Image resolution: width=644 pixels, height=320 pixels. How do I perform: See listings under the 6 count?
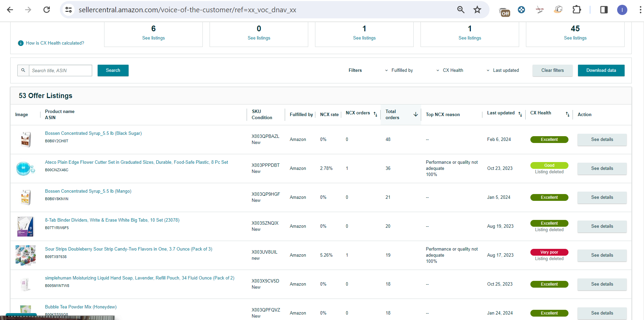[x=153, y=38]
